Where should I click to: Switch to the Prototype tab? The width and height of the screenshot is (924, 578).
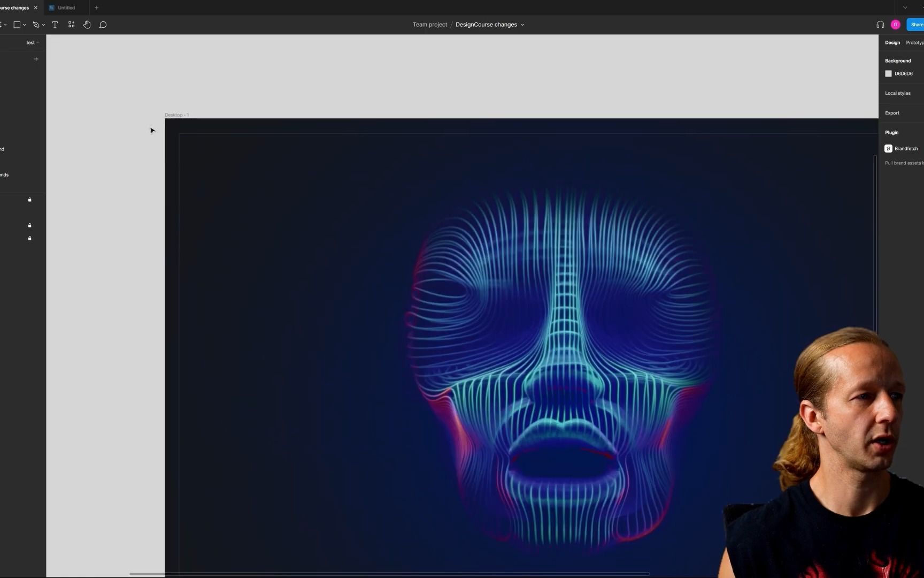[x=914, y=43]
